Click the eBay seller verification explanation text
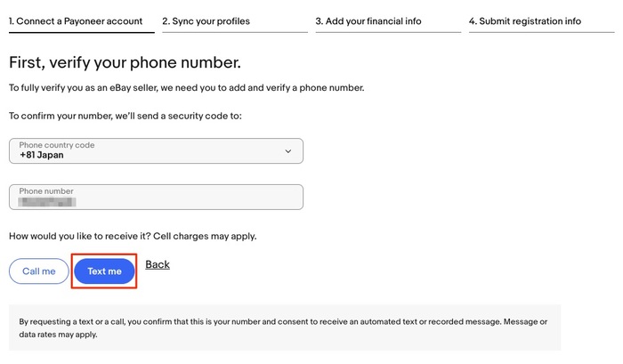 point(186,87)
